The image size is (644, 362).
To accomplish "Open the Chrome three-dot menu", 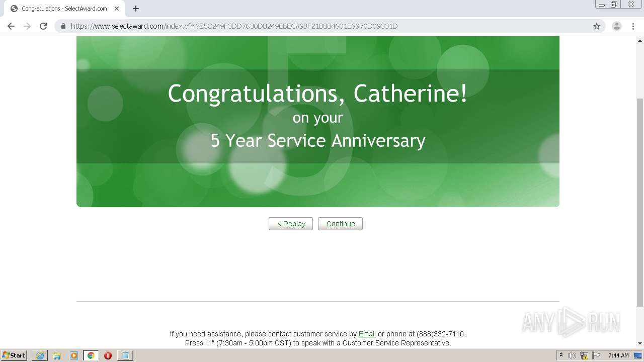I will pos(633,26).
